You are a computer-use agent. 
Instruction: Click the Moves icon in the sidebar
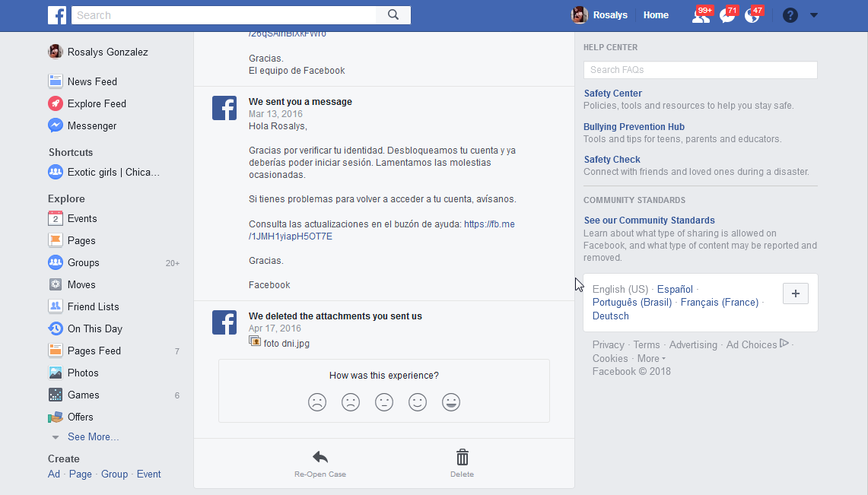click(56, 285)
